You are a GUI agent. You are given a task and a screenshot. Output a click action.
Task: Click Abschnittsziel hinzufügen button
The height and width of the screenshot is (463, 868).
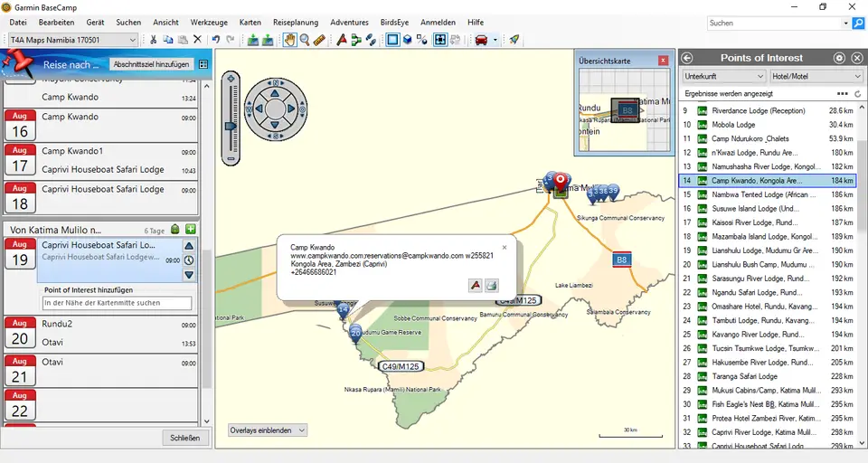point(151,64)
